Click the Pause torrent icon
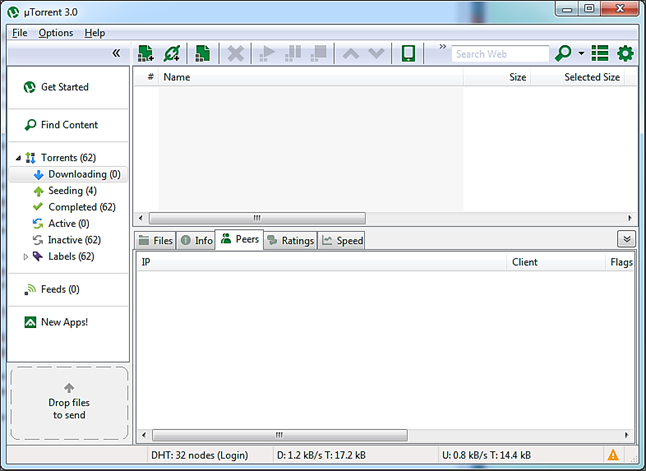Image resolution: width=646 pixels, height=471 pixels. click(293, 54)
